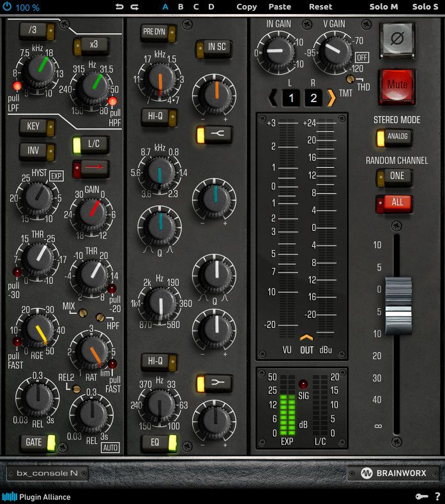Switch the ANALOG stereo mode toggle

(394, 138)
